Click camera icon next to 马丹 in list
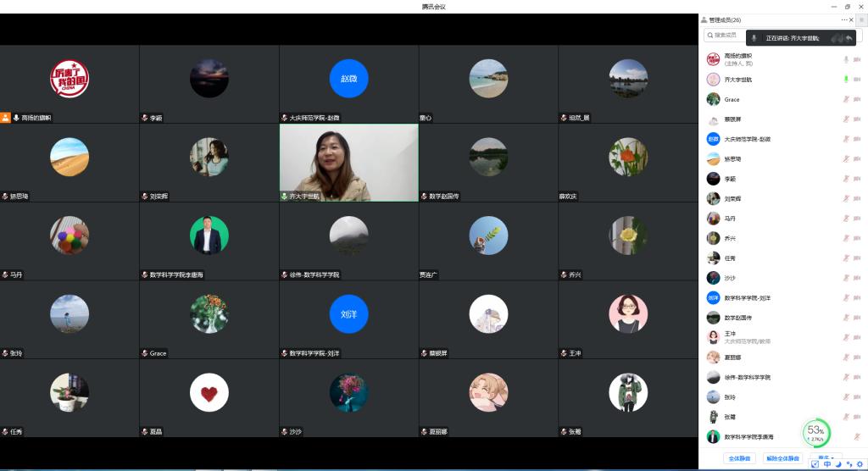868x471 pixels. click(857, 219)
